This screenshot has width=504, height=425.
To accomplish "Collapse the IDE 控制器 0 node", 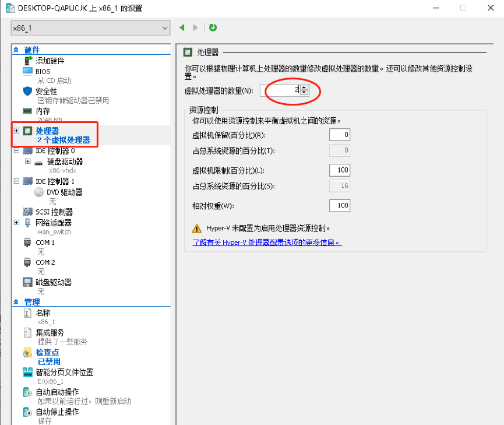I will (16, 150).
